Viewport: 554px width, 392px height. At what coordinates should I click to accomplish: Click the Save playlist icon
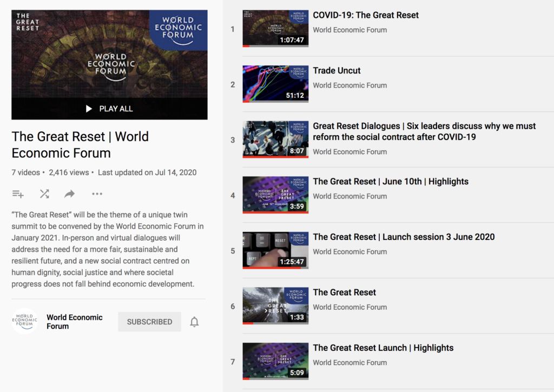(18, 194)
